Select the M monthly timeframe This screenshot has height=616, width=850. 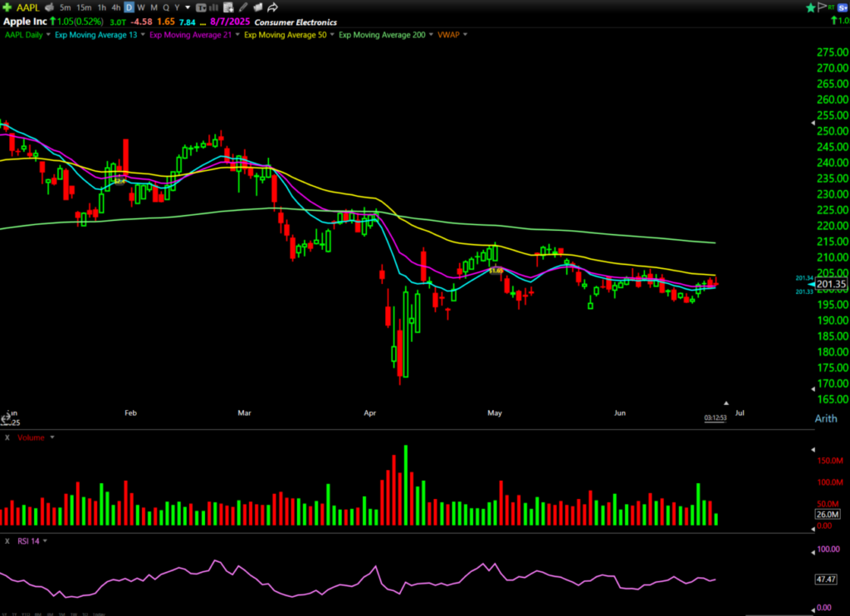click(154, 7)
